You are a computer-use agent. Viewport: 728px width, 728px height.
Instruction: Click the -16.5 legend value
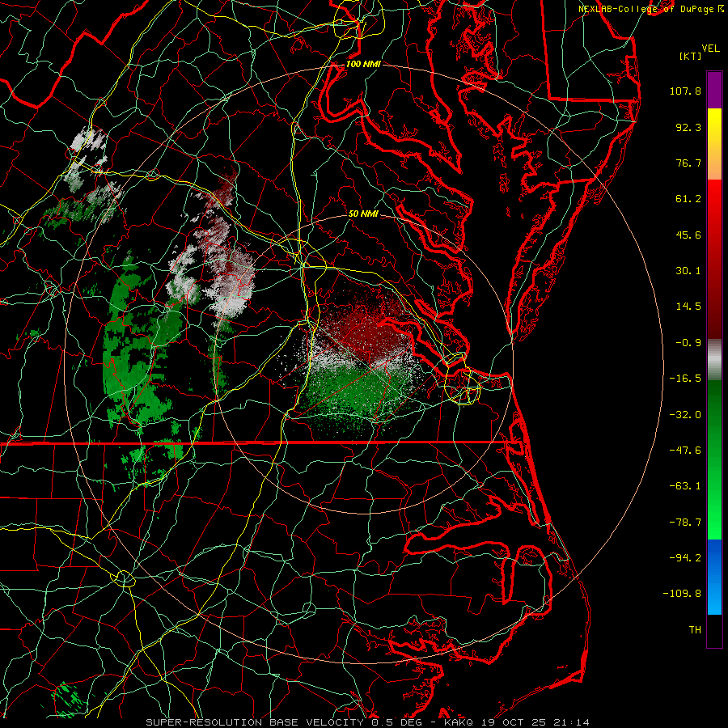[685, 379]
